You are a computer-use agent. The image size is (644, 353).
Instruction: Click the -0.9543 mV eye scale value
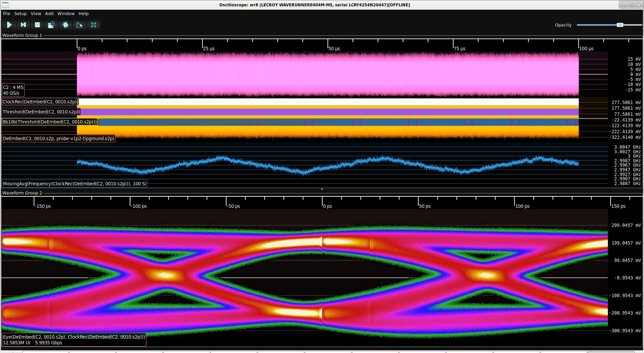click(627, 278)
